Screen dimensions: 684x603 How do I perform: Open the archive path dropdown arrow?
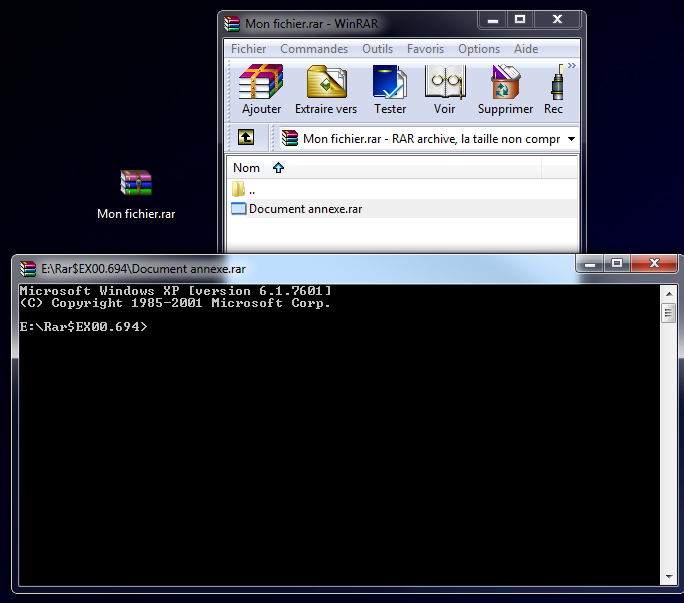(x=571, y=139)
